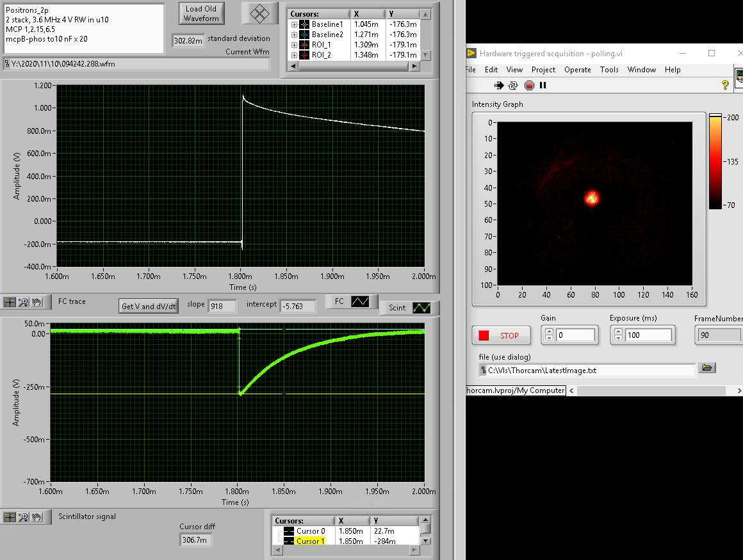The height and width of the screenshot is (560, 743).
Task: Select the zoom tool on FC trace palette
Action: [24, 302]
